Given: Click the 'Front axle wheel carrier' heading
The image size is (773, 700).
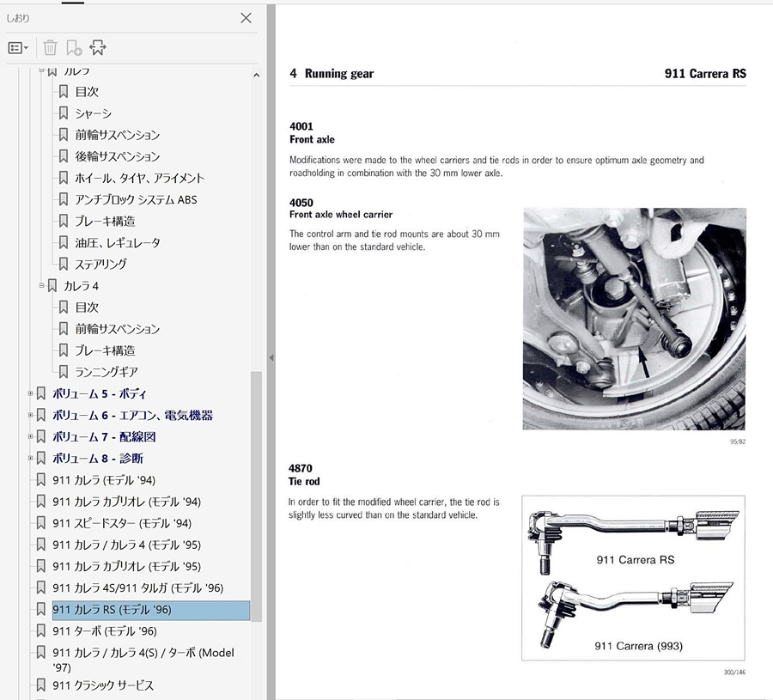Looking at the screenshot, I should click(x=341, y=215).
